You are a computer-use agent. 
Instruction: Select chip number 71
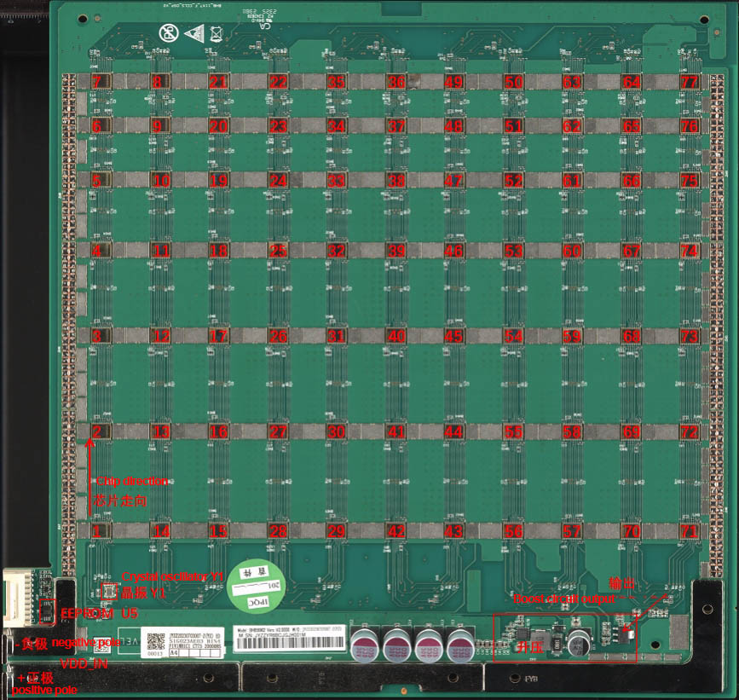pyautogui.click(x=689, y=530)
